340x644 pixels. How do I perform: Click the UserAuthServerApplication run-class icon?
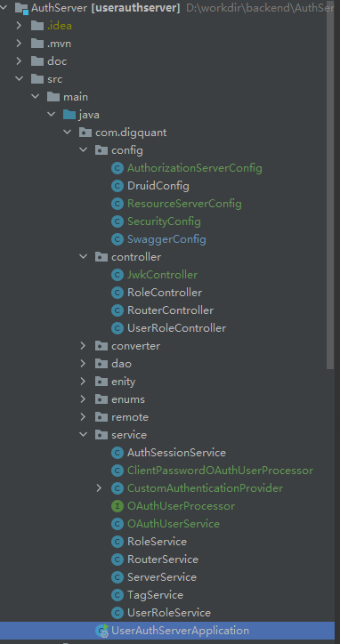(101, 631)
